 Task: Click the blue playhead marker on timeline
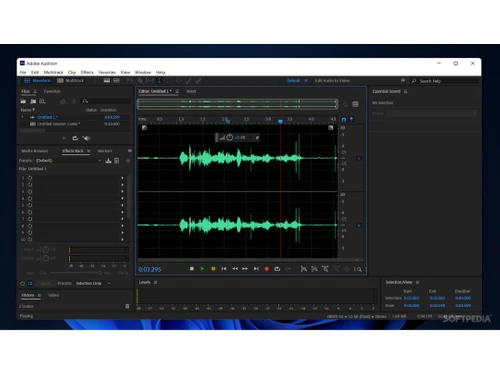point(280,122)
